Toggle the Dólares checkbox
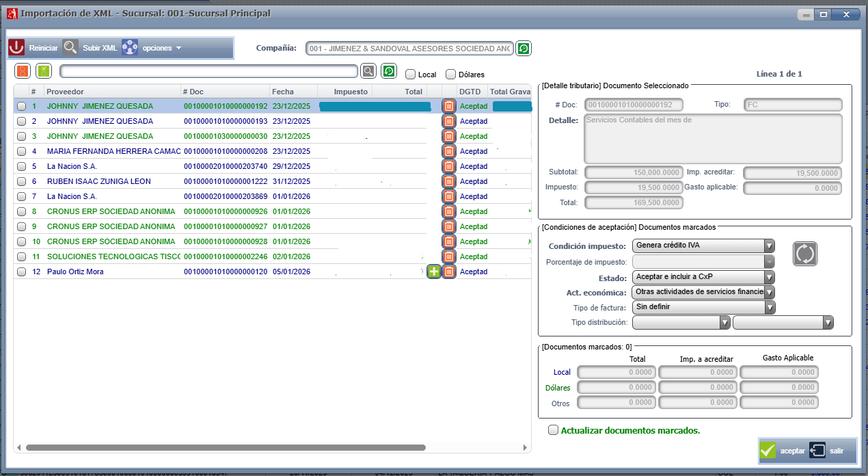Image resolution: width=868 pixels, height=476 pixels. [x=451, y=75]
